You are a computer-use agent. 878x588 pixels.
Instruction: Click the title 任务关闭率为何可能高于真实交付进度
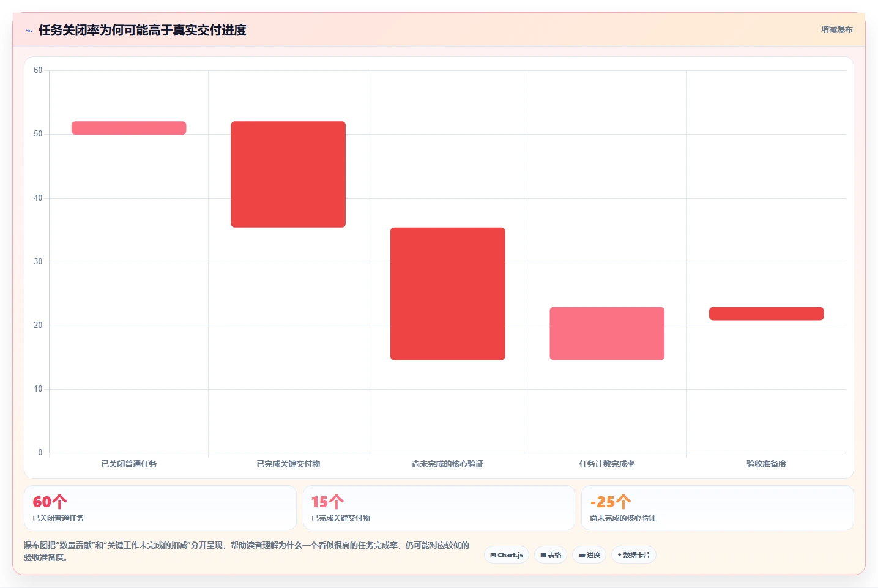142,30
